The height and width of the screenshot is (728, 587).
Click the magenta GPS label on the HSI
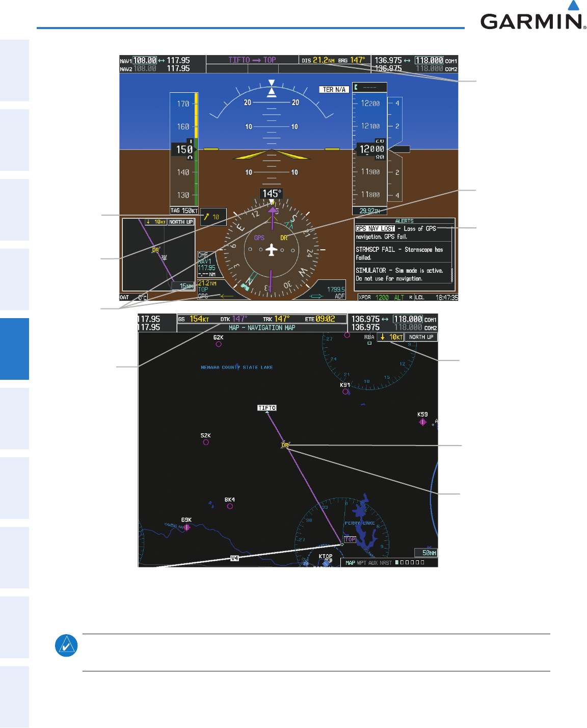[x=259, y=238]
